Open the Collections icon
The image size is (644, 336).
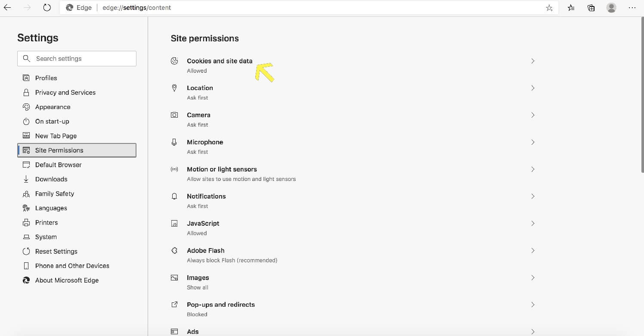tap(591, 8)
